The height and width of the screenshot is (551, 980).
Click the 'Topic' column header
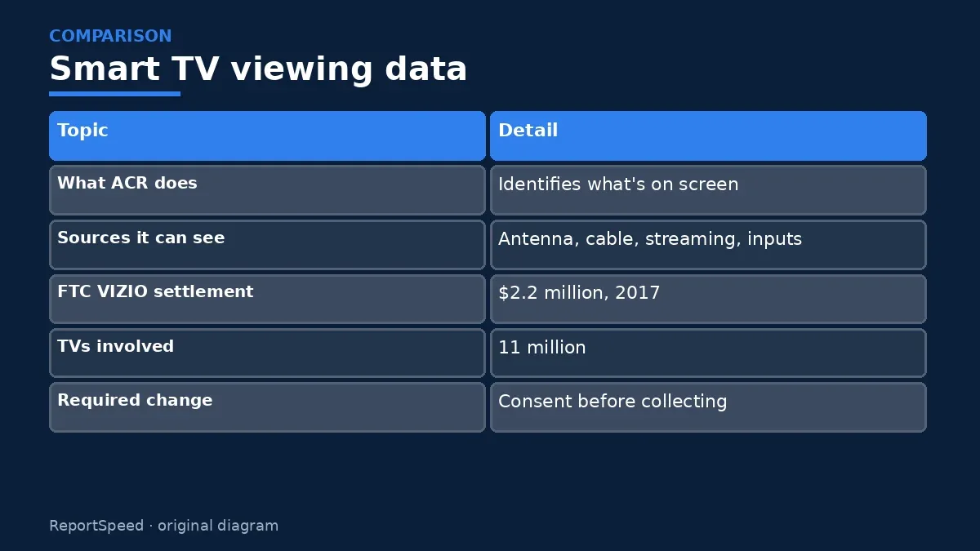coord(267,136)
